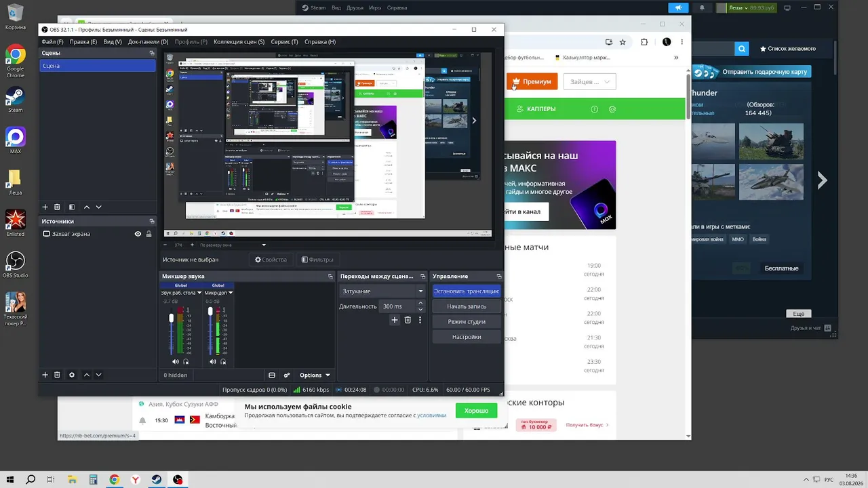Open the audio mixer Options dropdown

[x=315, y=375]
